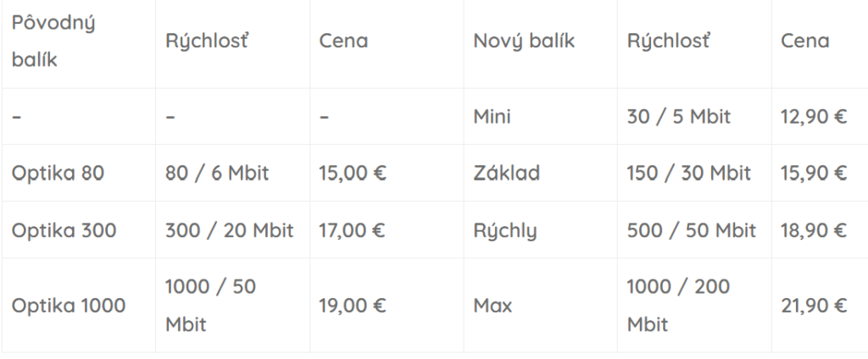Click the '30 / 5 Mbit' speed cell

[678, 116]
